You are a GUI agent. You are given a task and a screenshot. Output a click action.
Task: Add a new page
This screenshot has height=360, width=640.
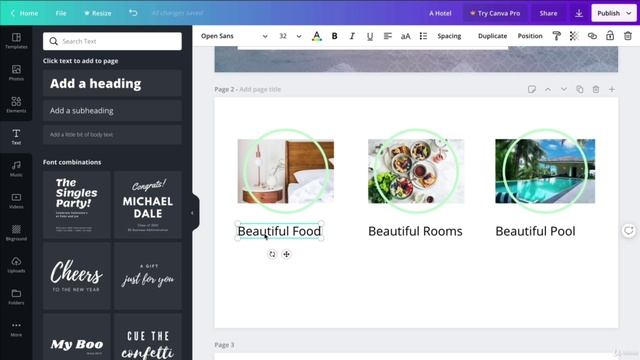click(612, 89)
